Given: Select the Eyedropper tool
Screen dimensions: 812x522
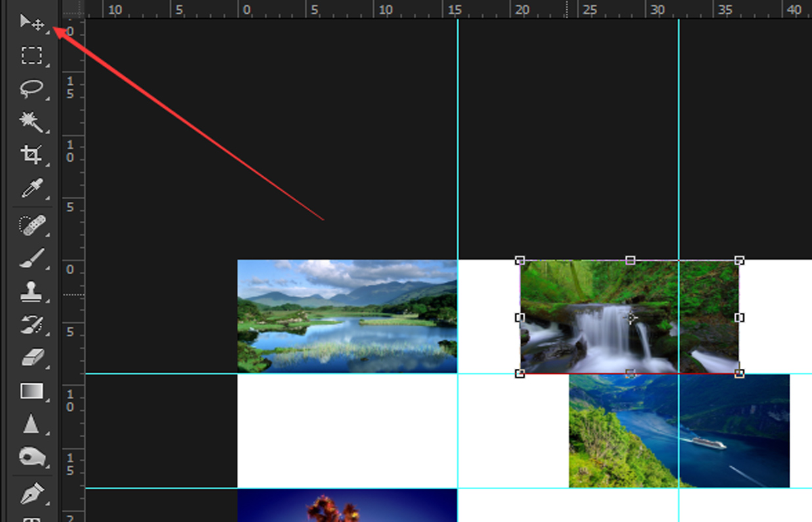Looking at the screenshot, I should [x=32, y=189].
